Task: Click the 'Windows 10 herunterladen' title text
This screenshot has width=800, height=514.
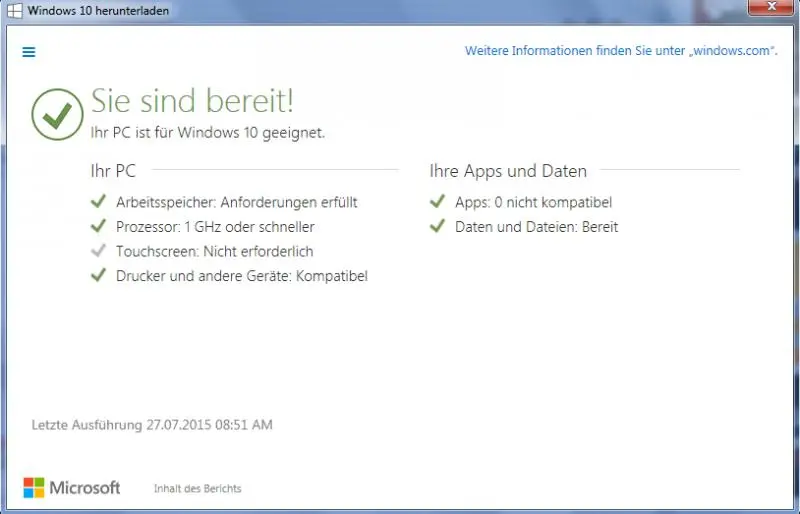Action: point(98,10)
